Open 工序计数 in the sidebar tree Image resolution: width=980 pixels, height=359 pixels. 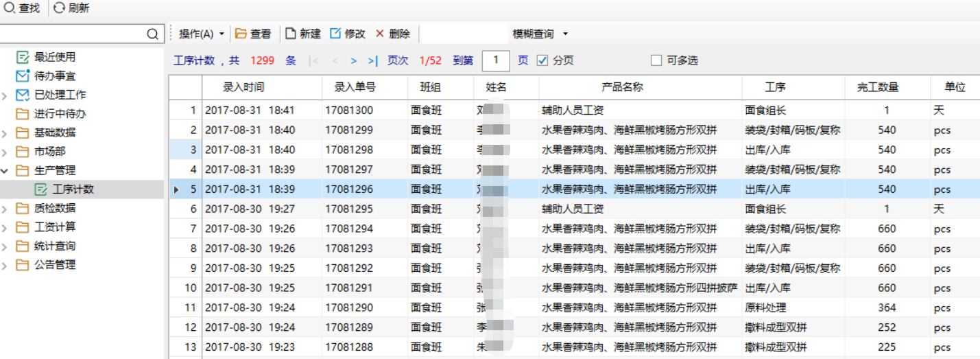point(73,189)
